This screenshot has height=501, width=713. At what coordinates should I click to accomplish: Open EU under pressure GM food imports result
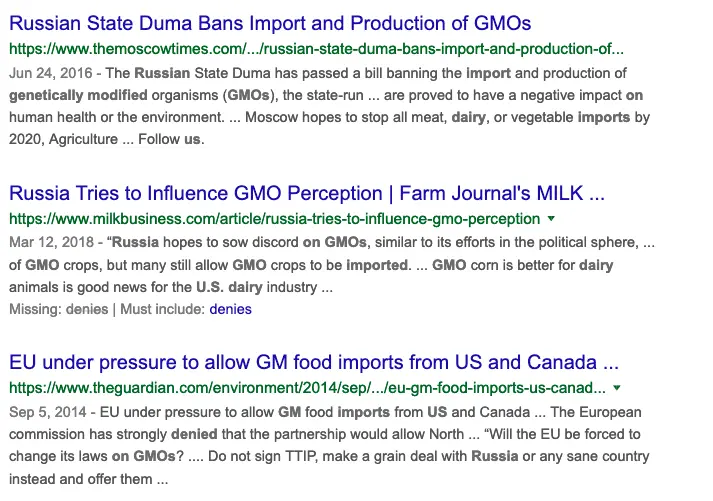[x=314, y=362]
